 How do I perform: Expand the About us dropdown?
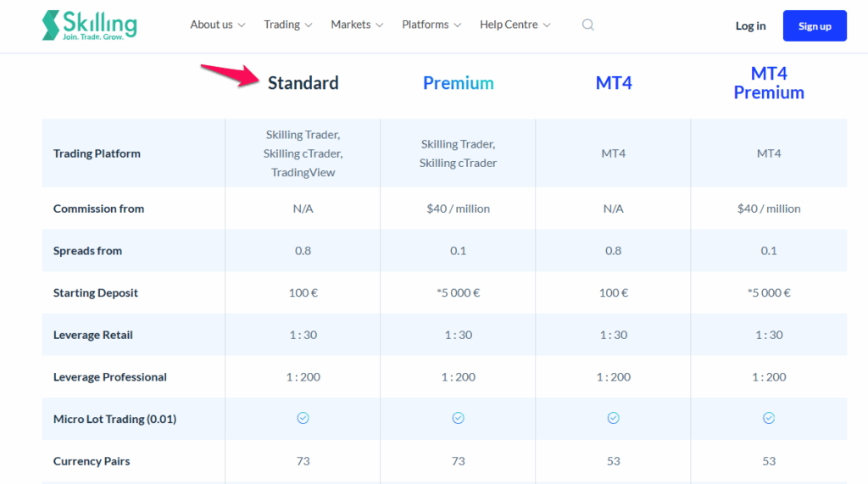[x=217, y=25]
